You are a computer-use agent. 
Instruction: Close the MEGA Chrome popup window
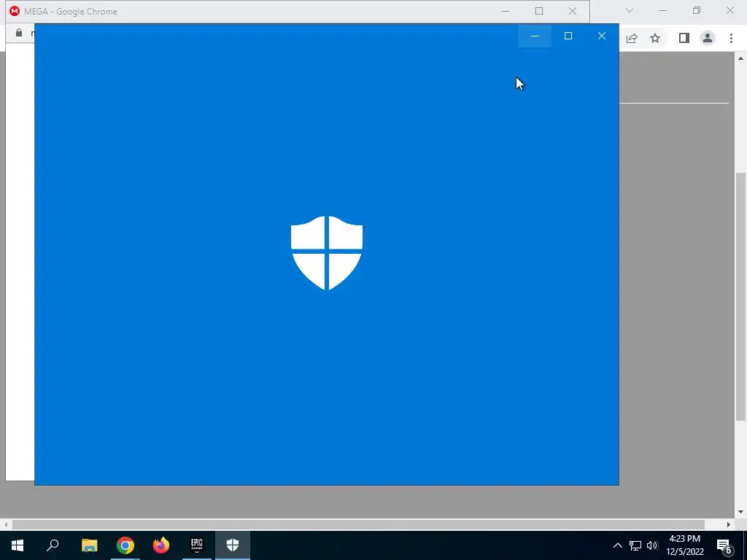coord(573,11)
